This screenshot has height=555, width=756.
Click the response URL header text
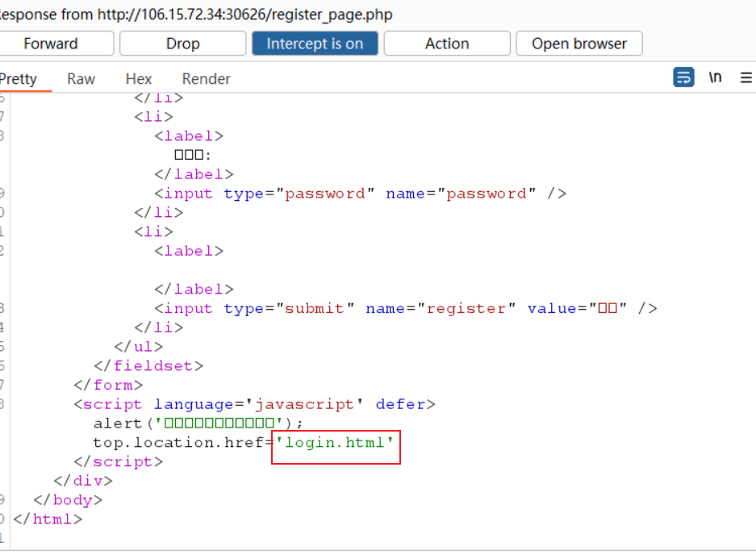pyautogui.click(x=195, y=15)
